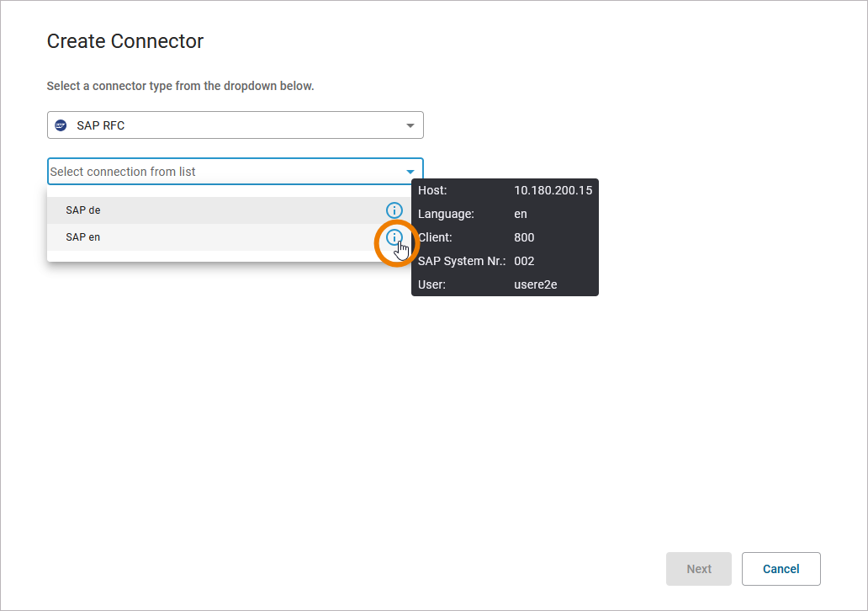Image resolution: width=868 pixels, height=611 pixels.
Task: Collapse the connection list dropdown arrow
Action: point(410,172)
